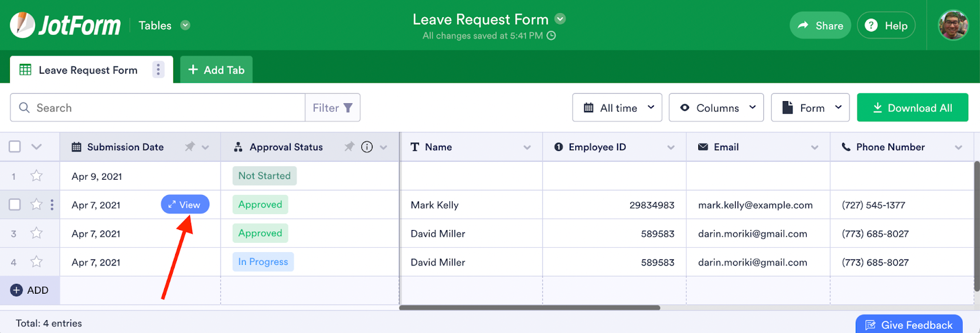
Task: Toggle the select-all checkbox in header
Action: click(15, 147)
